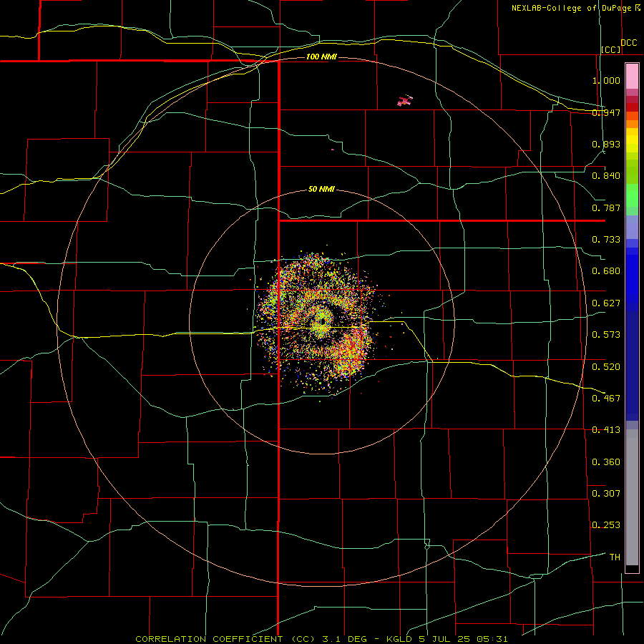Pick the periwinkle segment near 0.760

point(632,228)
